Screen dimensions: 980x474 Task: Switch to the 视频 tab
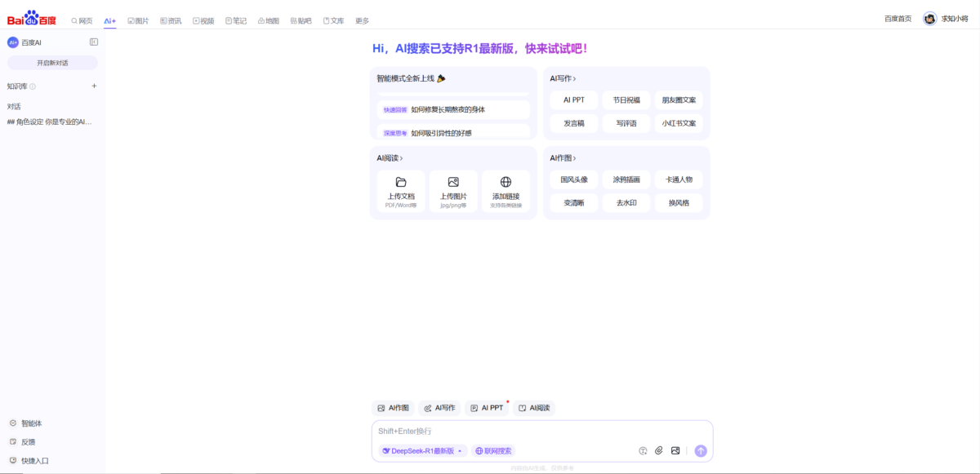pos(203,20)
